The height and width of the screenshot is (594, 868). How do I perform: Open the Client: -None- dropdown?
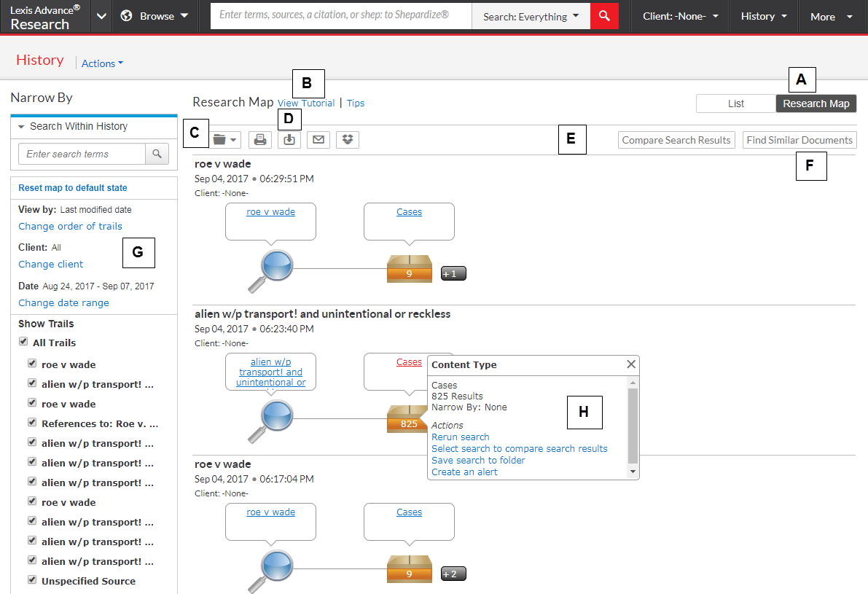(681, 16)
